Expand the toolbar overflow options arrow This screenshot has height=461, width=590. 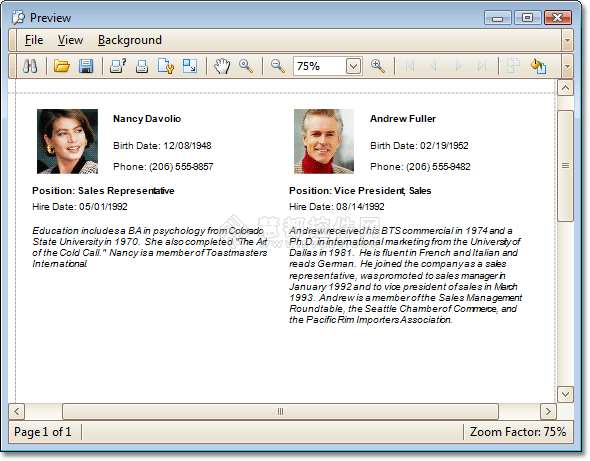[x=567, y=66]
